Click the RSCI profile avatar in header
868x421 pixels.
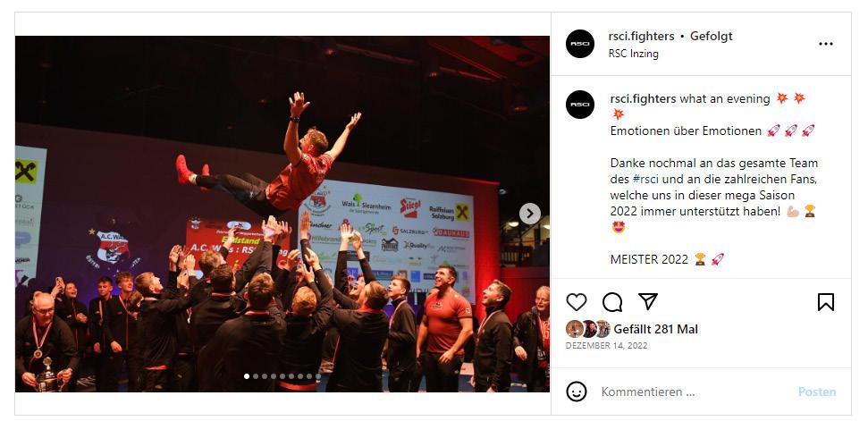[x=580, y=44]
